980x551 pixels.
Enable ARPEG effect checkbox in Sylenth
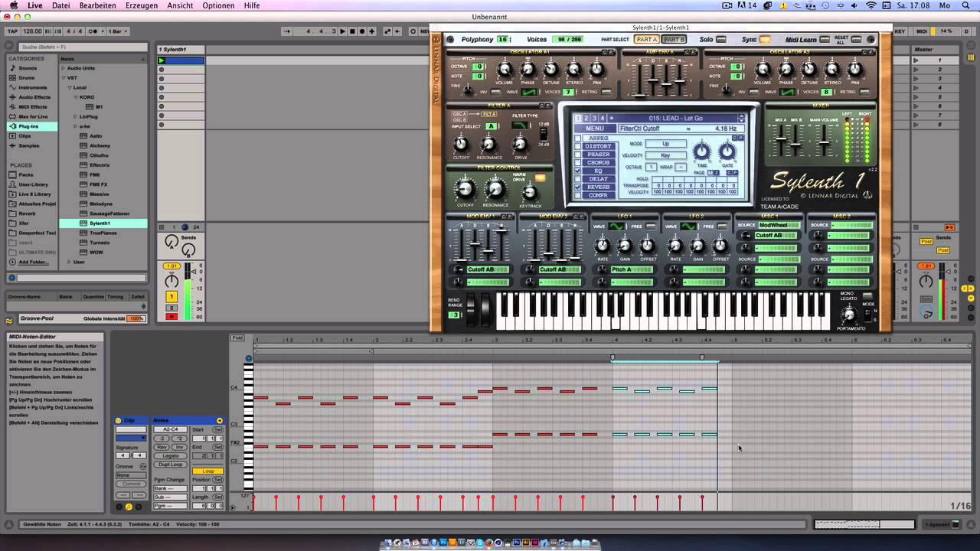pos(578,139)
